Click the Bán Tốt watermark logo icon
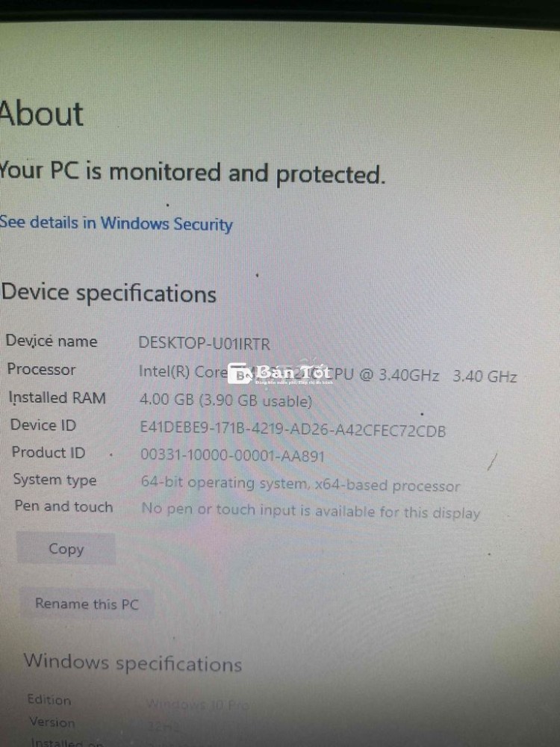 [240, 374]
